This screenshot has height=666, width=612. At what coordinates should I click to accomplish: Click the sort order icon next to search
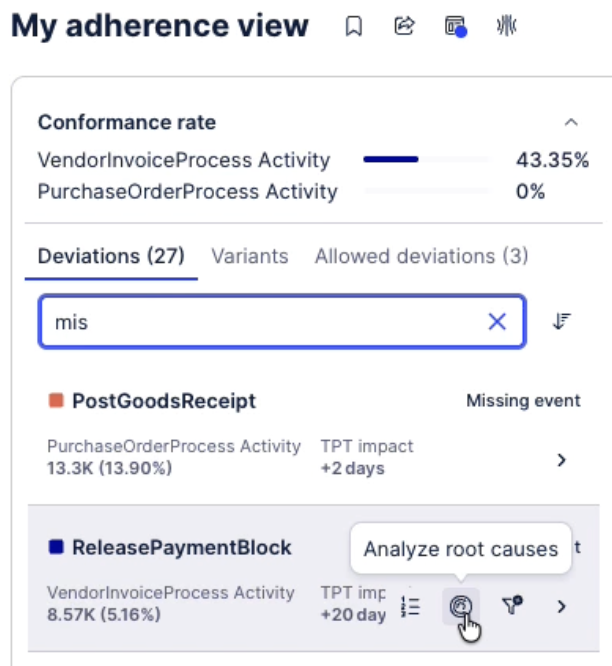pos(562,321)
